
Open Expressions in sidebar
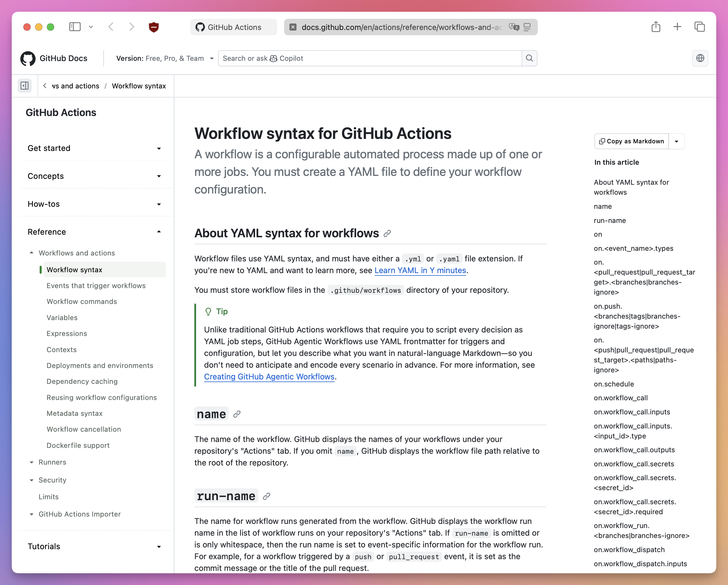[x=67, y=333]
